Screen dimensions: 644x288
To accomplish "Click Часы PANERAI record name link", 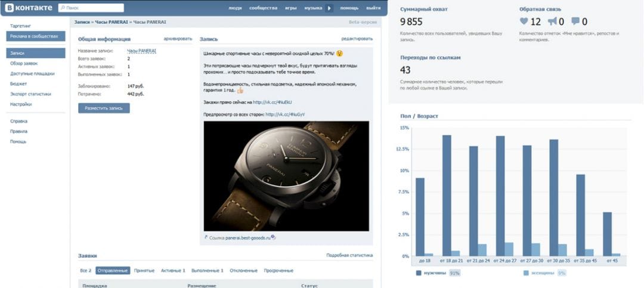I will coord(141,51).
